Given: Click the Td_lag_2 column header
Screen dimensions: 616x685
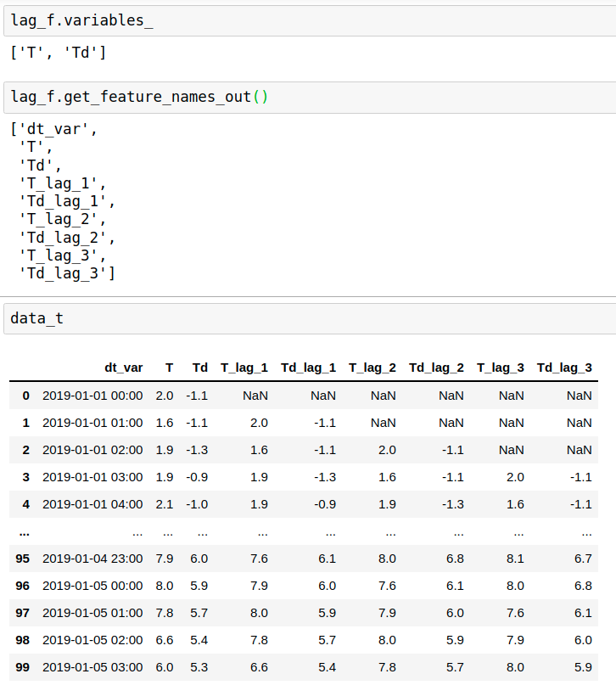Looking at the screenshot, I should tap(436, 368).
